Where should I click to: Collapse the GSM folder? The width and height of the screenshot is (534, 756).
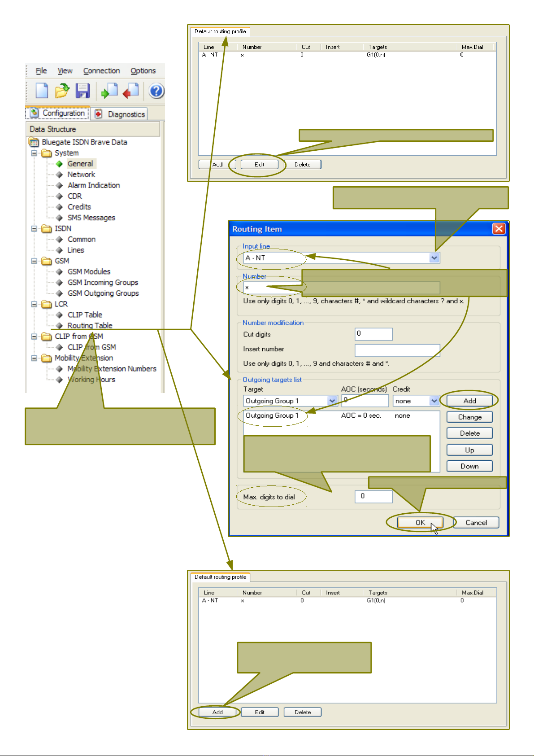point(34,261)
